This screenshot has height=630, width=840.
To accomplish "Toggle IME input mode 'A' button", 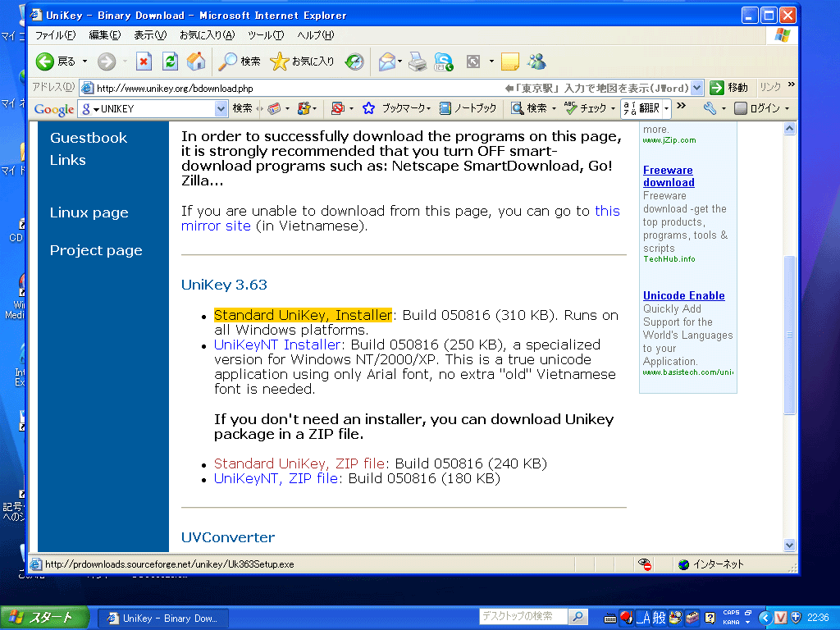I will [643, 619].
